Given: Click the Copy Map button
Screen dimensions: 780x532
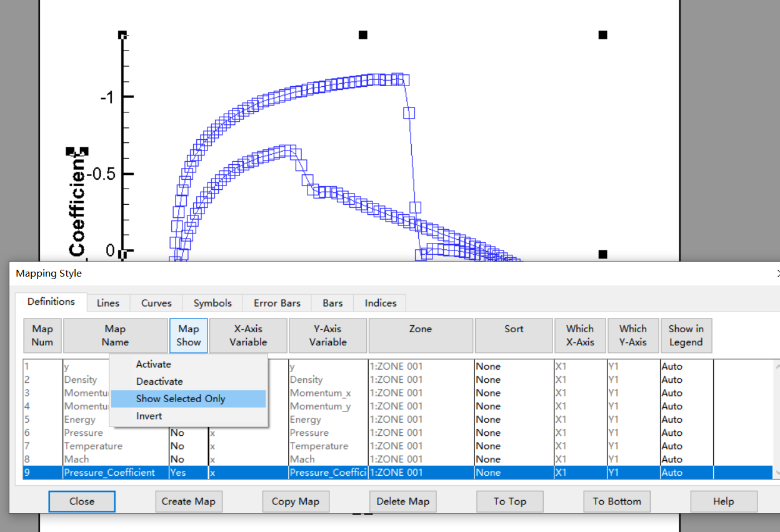Looking at the screenshot, I should (296, 501).
